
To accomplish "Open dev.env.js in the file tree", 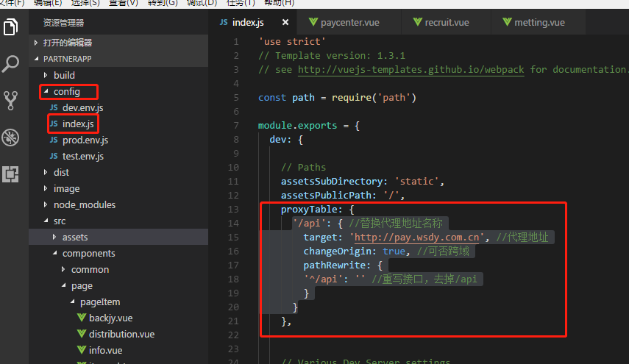I will coord(119,108).
